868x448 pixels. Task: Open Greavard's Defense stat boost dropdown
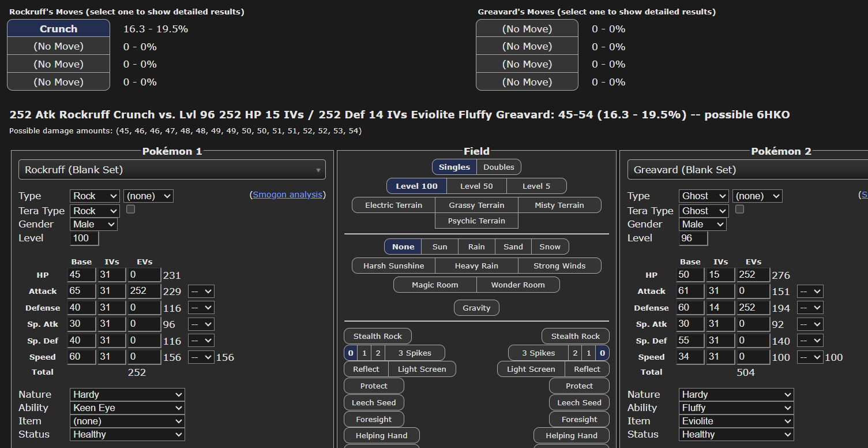pyautogui.click(x=810, y=308)
